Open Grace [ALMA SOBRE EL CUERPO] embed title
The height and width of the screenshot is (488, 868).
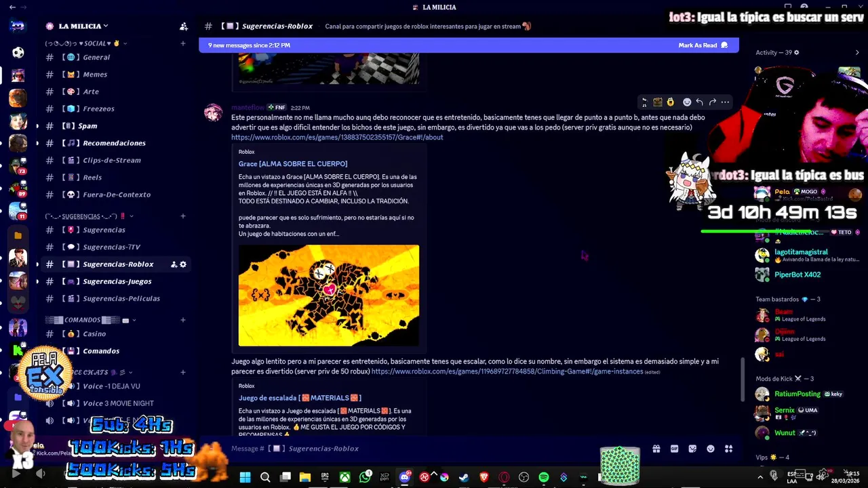tap(293, 164)
